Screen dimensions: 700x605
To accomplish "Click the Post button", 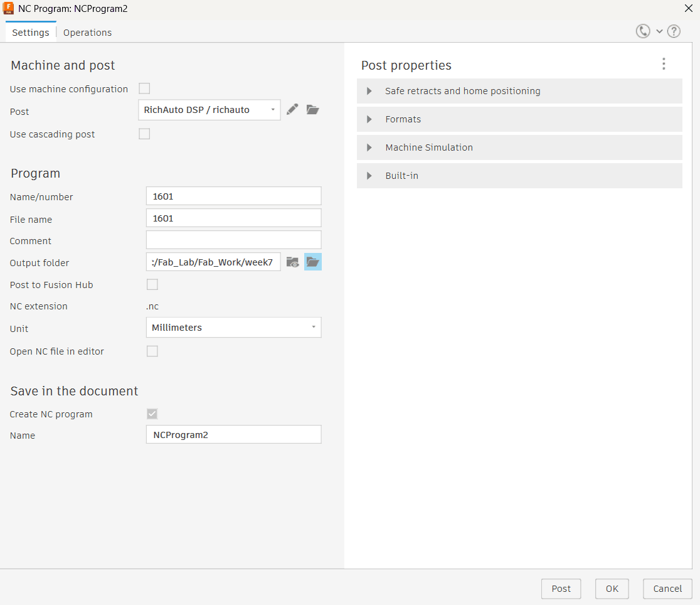I will click(561, 589).
